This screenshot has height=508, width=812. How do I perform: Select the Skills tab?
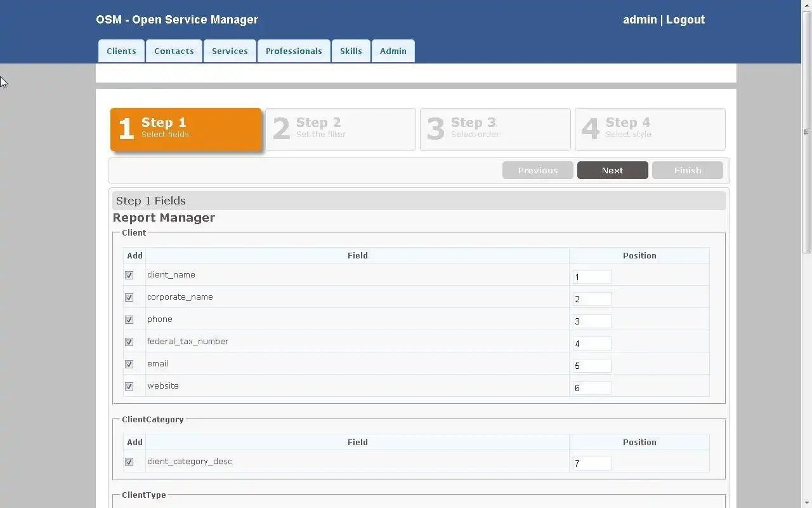click(351, 51)
